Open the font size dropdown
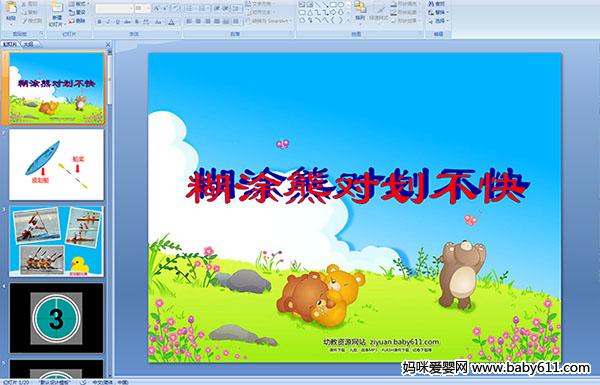The image size is (600, 385). pyautogui.click(x=142, y=8)
